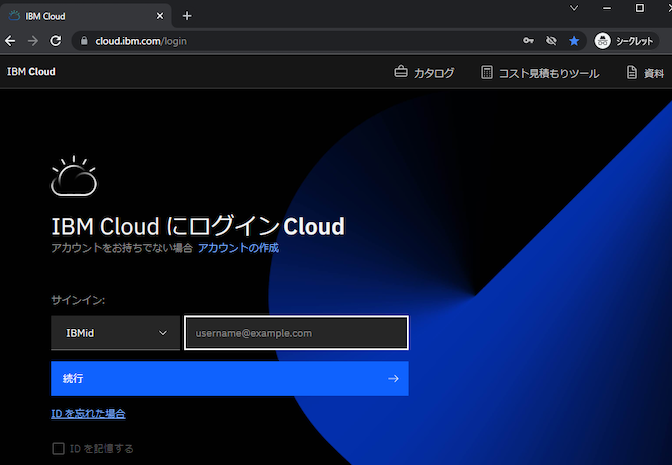Open the カタログ menu item

[424, 72]
